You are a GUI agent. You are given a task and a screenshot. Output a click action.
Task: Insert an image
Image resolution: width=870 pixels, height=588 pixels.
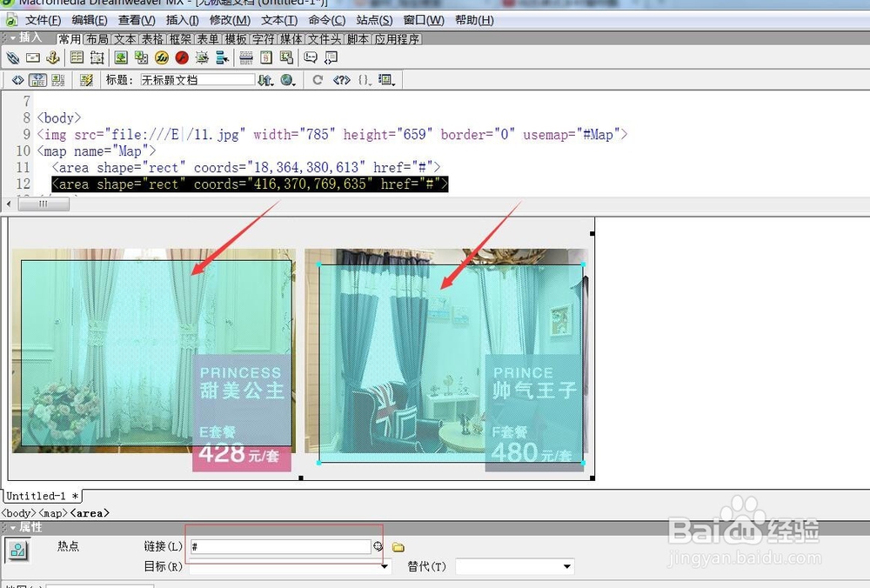[x=121, y=57]
